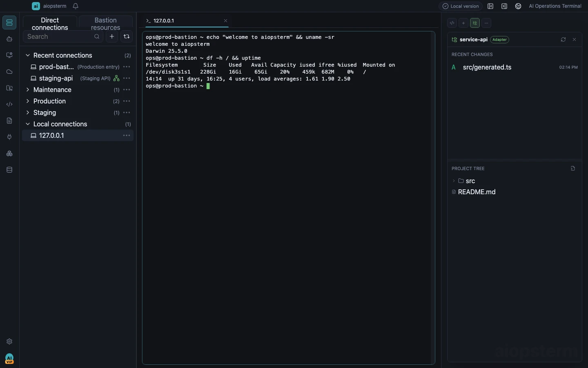Switch to Direct connections tab
Viewport: 588px width, 368px height.
click(x=50, y=23)
